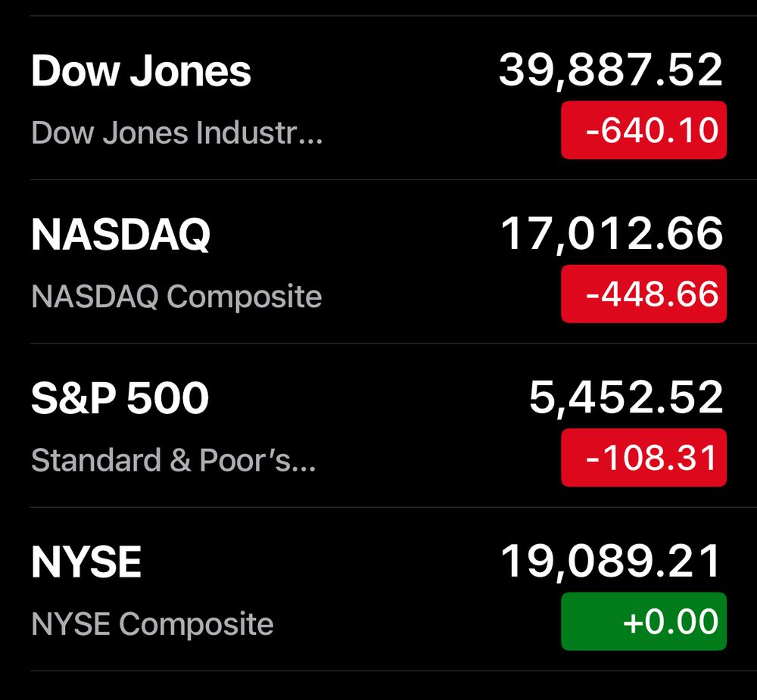Tap the NASDAQ Composite subtitle
Image resolution: width=757 pixels, height=700 pixels.
click(x=176, y=297)
